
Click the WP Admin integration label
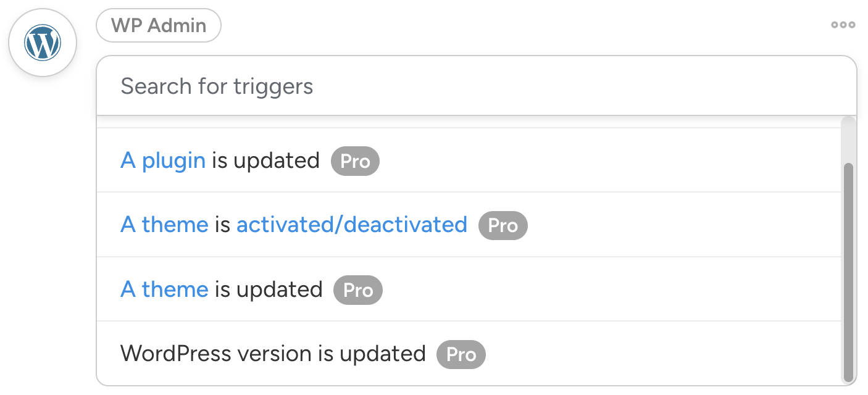tap(159, 25)
